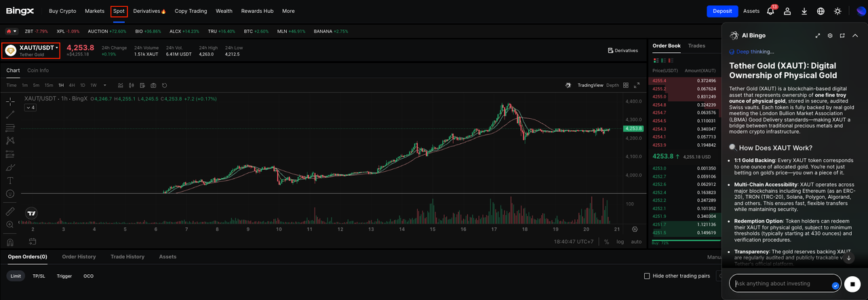Click the blue Deposit button
Screen dimensions: 868x300
722,11
